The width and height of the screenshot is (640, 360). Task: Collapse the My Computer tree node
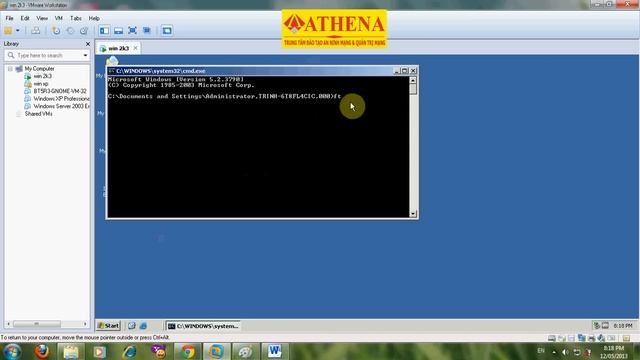[x=10, y=69]
